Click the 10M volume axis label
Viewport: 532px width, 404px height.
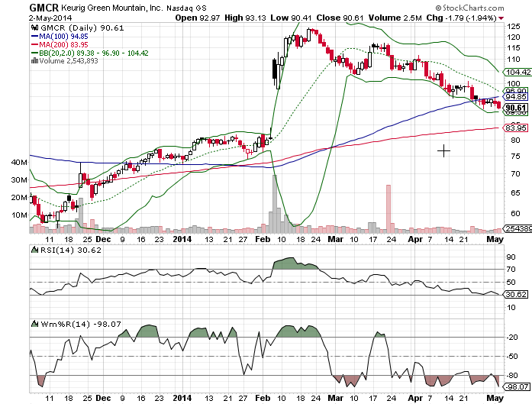pyautogui.click(x=19, y=215)
